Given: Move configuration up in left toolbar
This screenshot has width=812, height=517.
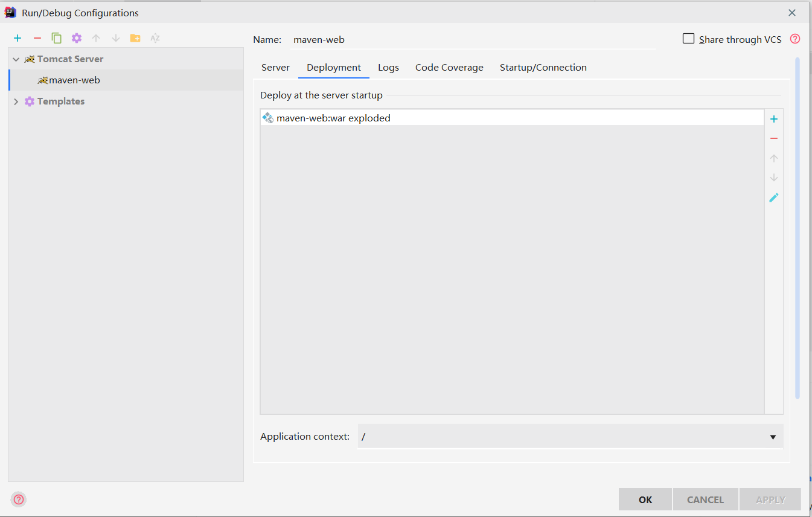Looking at the screenshot, I should pos(96,38).
